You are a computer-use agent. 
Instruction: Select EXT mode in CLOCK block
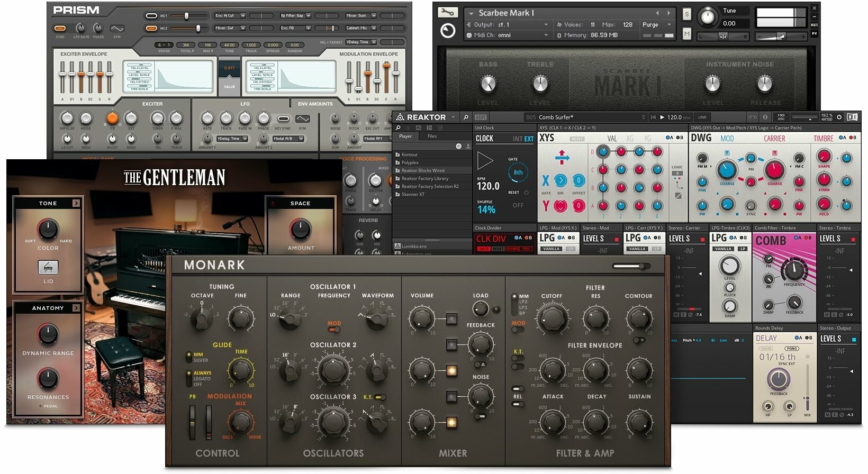529,139
